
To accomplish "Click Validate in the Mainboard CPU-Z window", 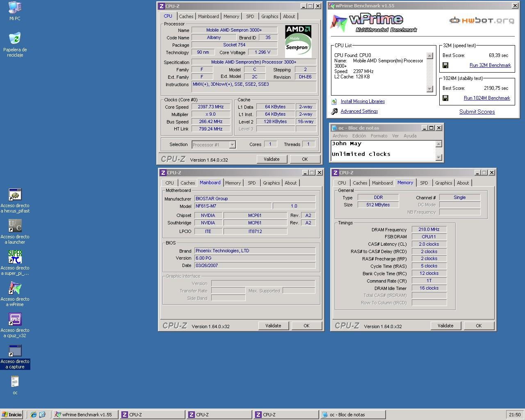I will (273, 326).
